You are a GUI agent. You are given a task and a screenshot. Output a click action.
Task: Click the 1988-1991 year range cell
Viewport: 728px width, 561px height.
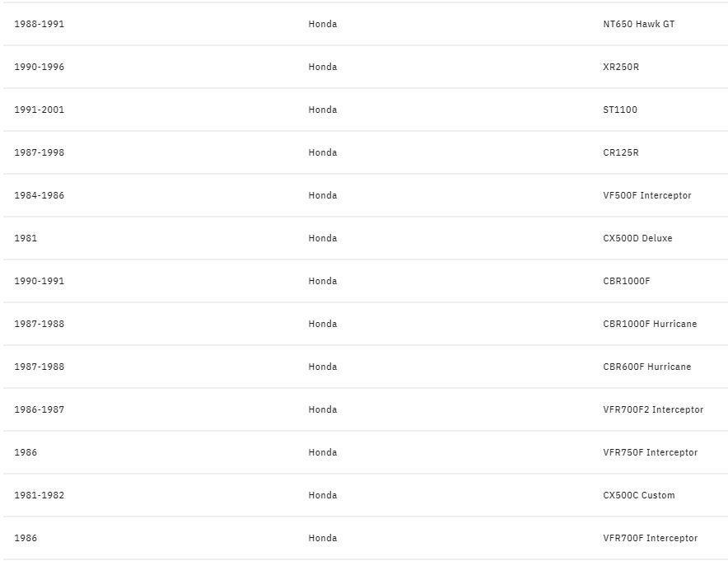tap(39, 25)
